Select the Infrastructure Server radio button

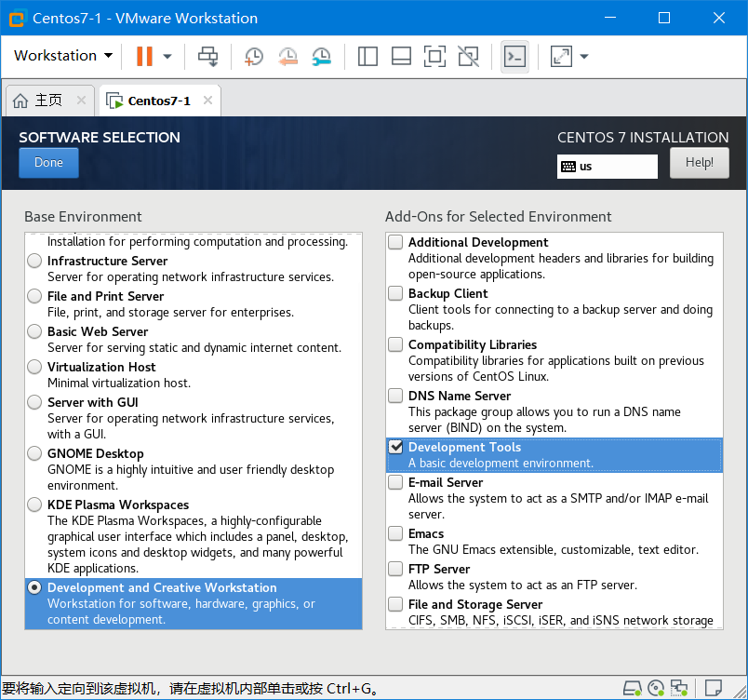tap(34, 261)
